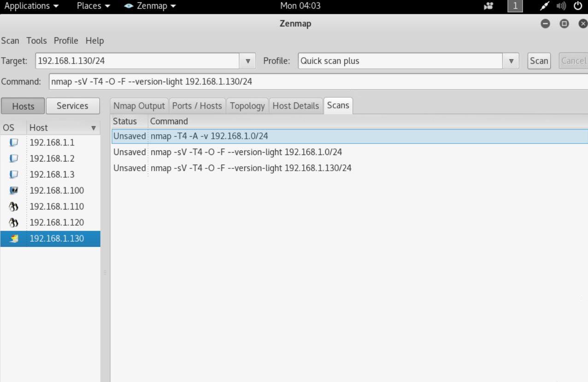Open the Target dropdown arrow
The width and height of the screenshot is (588, 382).
[x=248, y=60]
